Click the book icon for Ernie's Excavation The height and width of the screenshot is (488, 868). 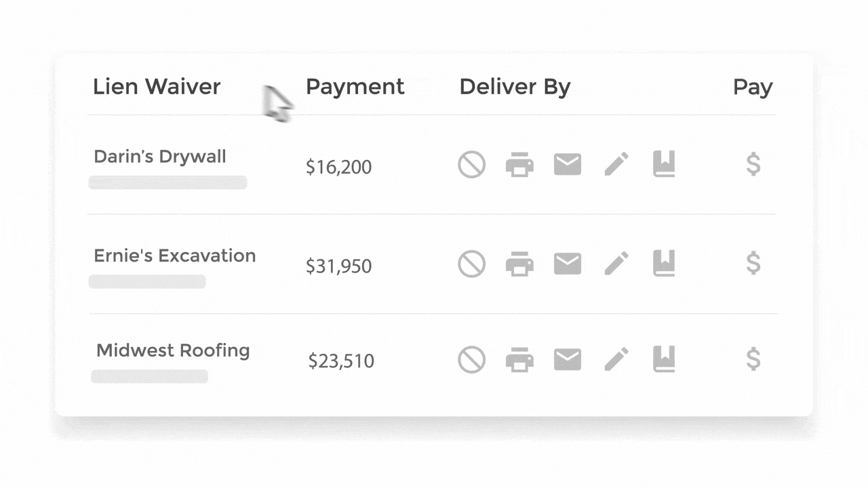point(664,263)
